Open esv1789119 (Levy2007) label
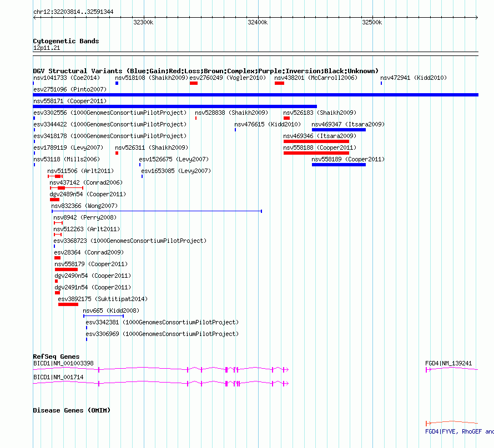This screenshot has height=448, width=494. [x=68, y=147]
